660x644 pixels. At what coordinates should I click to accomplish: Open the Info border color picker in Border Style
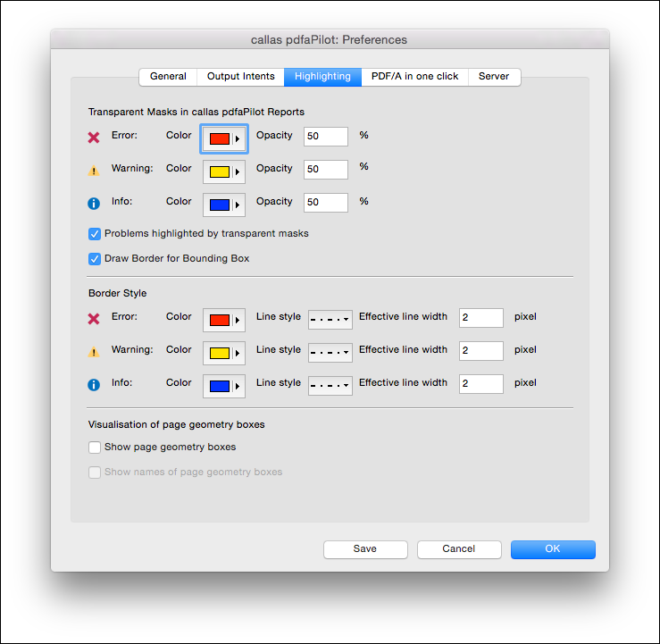(x=224, y=387)
